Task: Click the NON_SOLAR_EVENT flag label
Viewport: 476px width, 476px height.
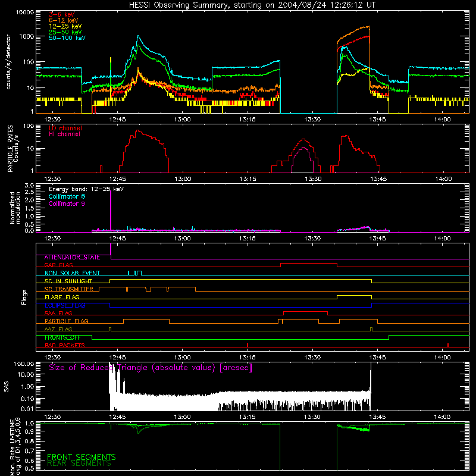Action: pos(72,273)
